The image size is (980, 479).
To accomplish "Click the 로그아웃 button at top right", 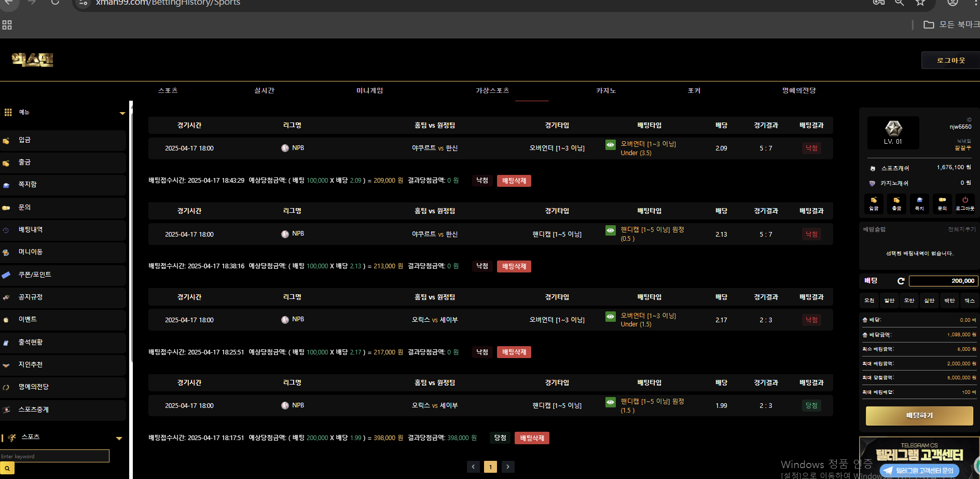I will 950,60.
